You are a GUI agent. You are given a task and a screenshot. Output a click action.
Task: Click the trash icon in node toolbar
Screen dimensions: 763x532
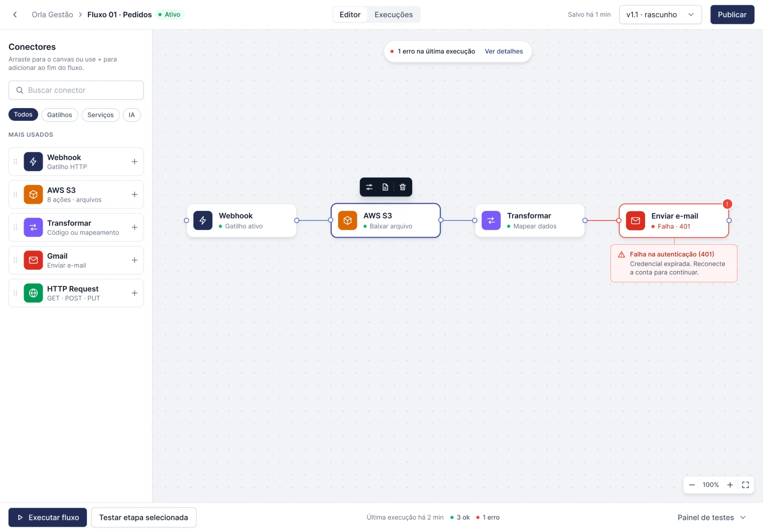[x=403, y=187]
